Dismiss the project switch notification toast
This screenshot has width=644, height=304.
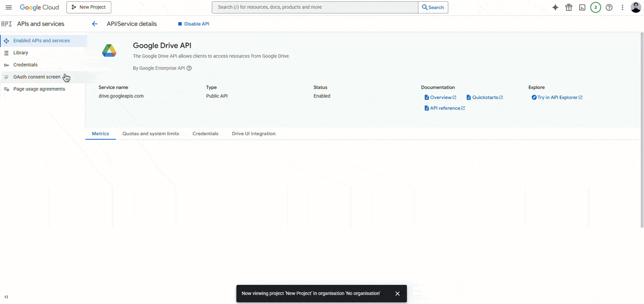tap(397, 293)
